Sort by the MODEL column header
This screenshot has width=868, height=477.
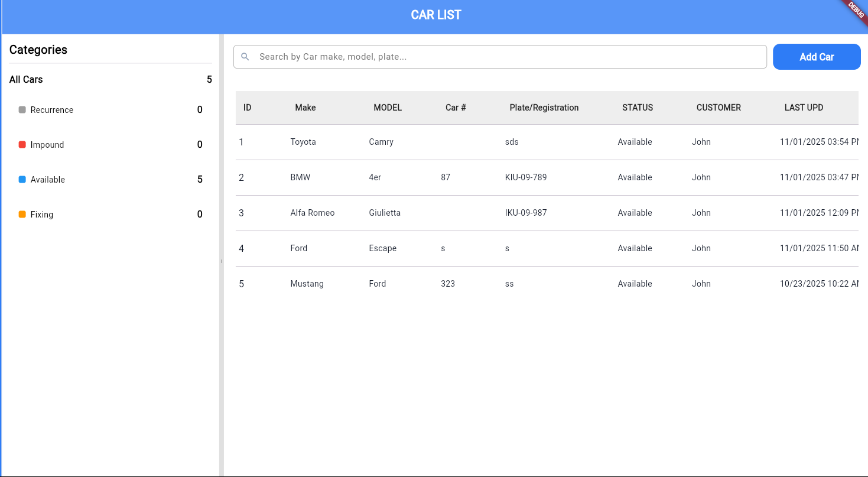[x=388, y=108]
